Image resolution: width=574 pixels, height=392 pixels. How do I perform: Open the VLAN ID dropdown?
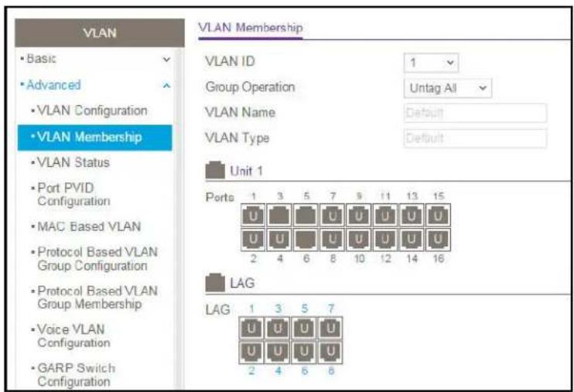pyautogui.click(x=431, y=63)
